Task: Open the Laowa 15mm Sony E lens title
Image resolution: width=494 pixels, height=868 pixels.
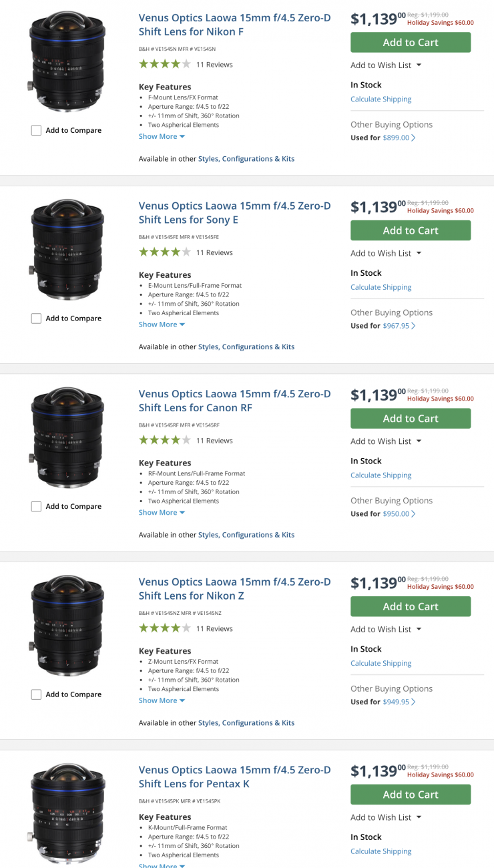Action: (234, 213)
